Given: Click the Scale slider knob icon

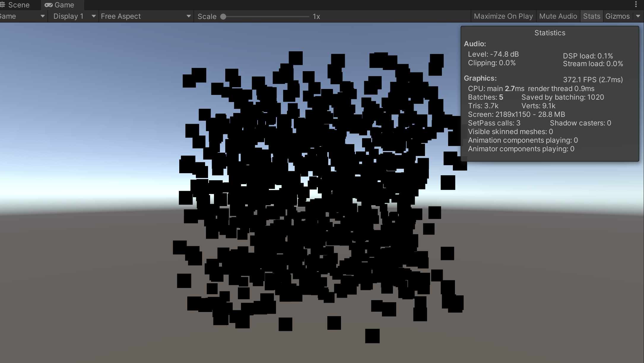Looking at the screenshot, I should pos(223,17).
